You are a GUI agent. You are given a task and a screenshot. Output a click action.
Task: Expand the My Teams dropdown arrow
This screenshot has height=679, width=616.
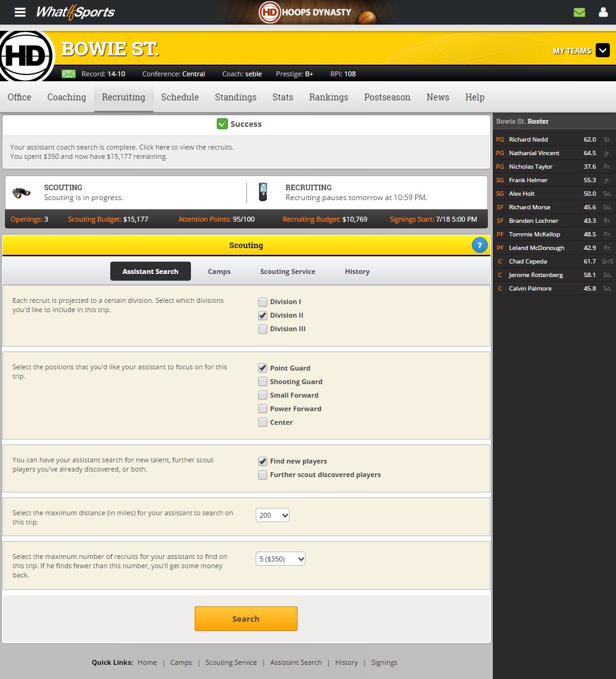click(602, 51)
